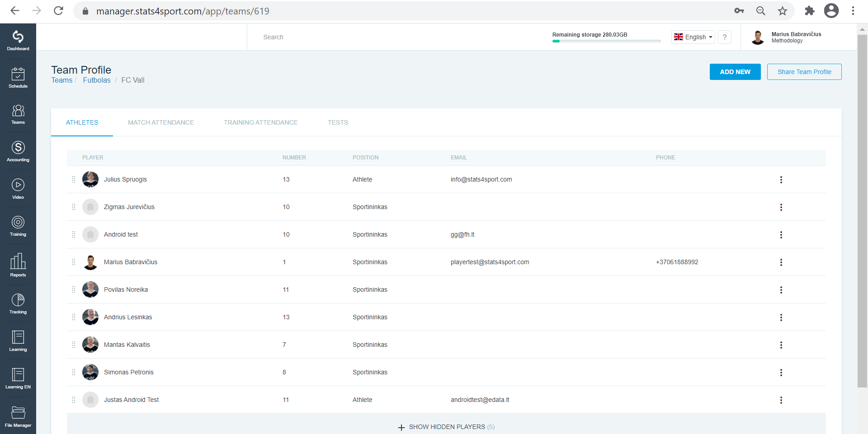Open the File Manager
868x434 pixels.
pyautogui.click(x=18, y=416)
